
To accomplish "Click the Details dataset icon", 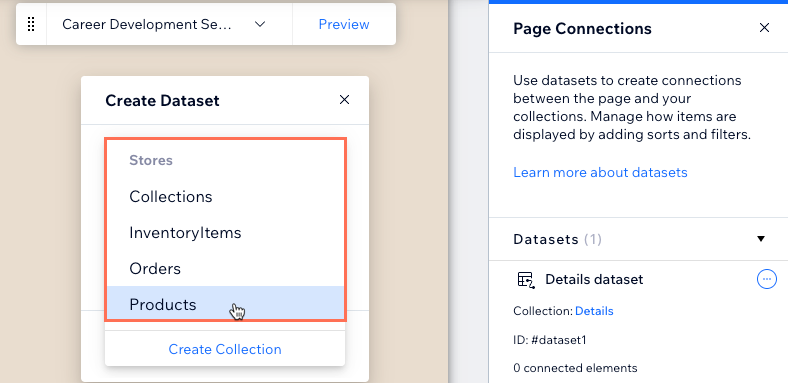I will (x=526, y=279).
